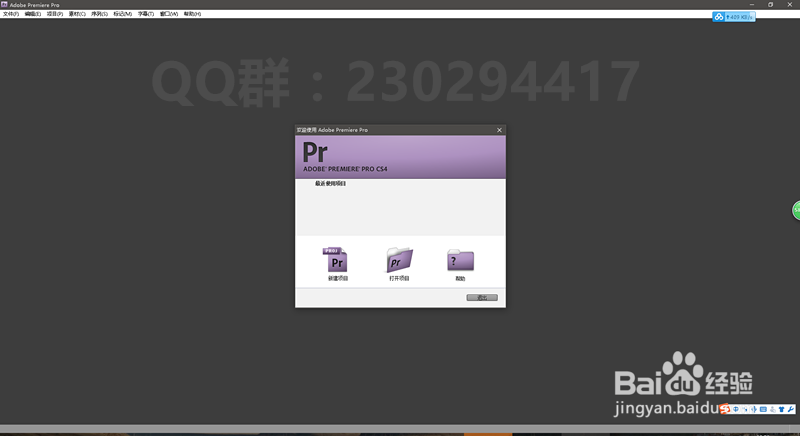Image resolution: width=800 pixels, height=436 pixels.
Task: Click the Baidu cloud upload speed widget
Action: (x=734, y=17)
